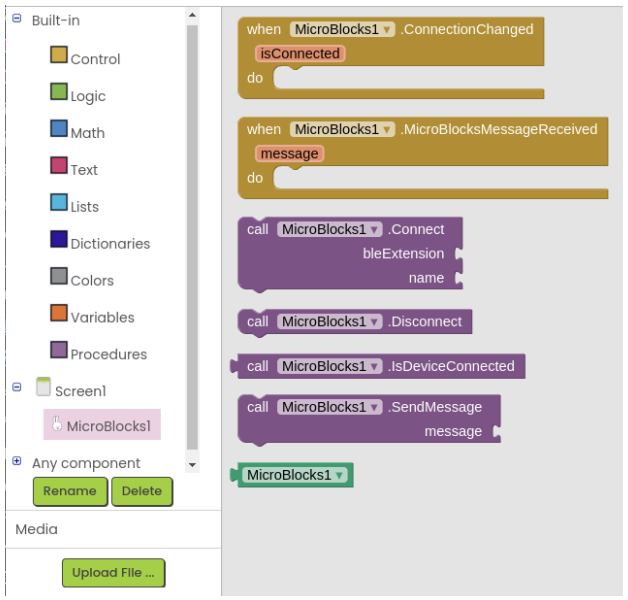Image resolution: width=628 pixels, height=600 pixels.
Task: Collapse the Screen1 tree node
Action: click(x=17, y=387)
